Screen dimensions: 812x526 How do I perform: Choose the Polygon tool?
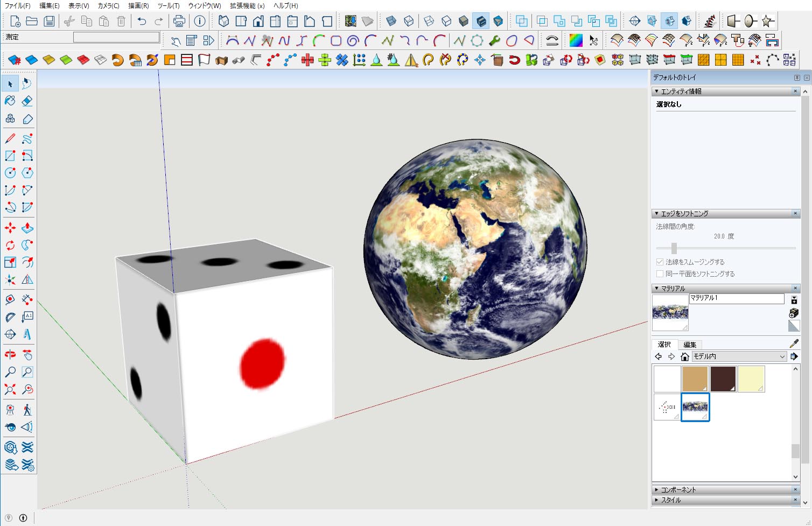click(27, 173)
